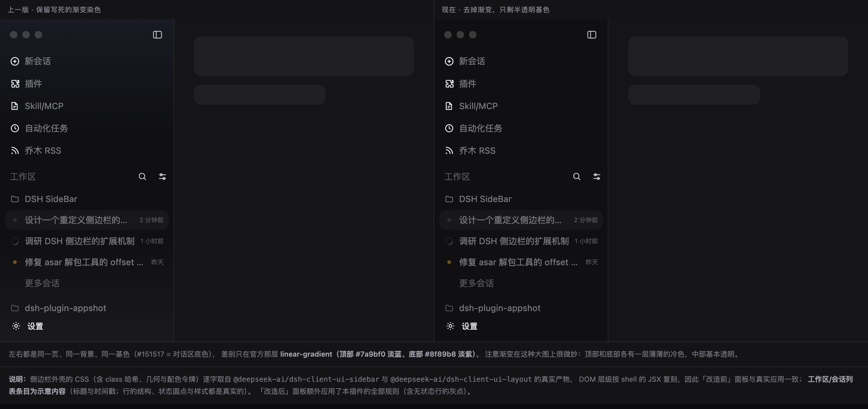The image size is (868, 409).
Task: Show 更多会话 in left panel
Action: [42, 283]
